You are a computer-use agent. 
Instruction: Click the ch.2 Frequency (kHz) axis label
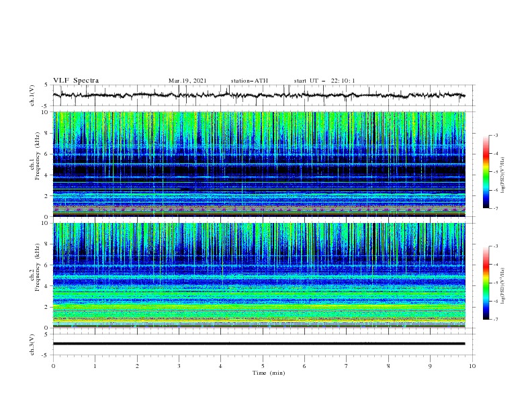point(35,267)
